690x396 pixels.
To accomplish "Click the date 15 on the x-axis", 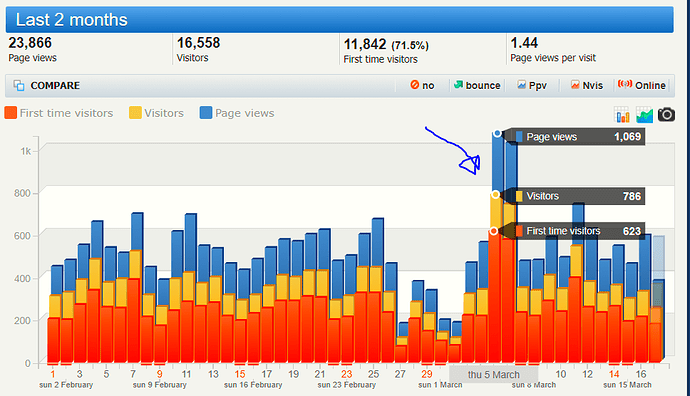I will [240, 374].
